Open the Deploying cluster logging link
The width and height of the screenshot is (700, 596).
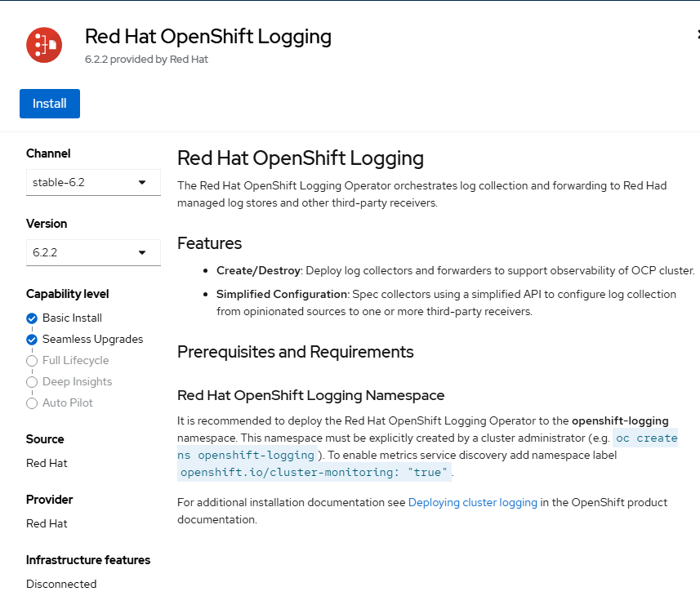tap(472, 502)
